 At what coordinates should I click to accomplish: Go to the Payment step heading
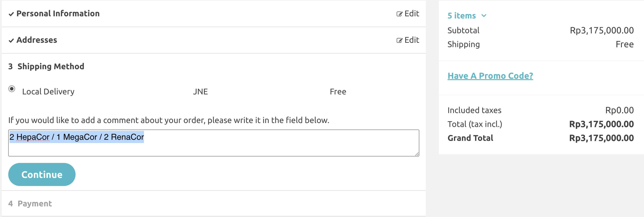(35, 204)
